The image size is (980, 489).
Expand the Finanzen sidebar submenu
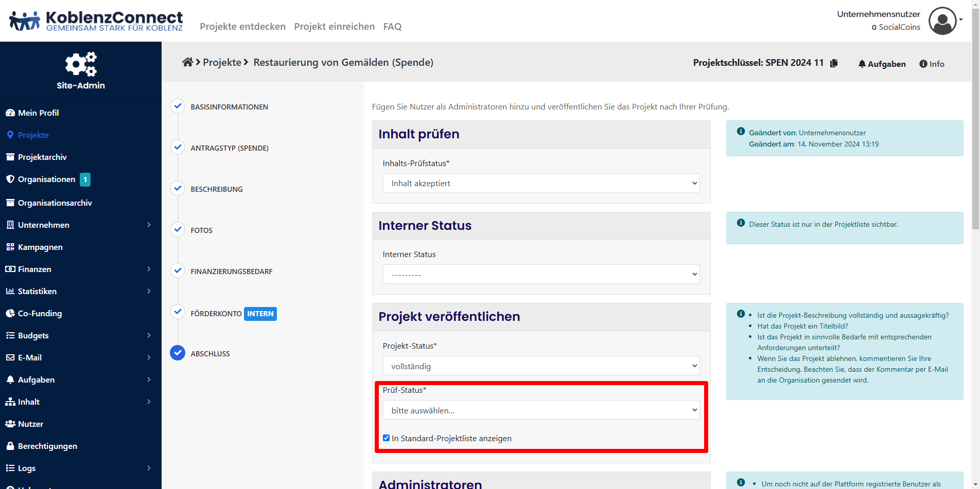[x=149, y=269]
